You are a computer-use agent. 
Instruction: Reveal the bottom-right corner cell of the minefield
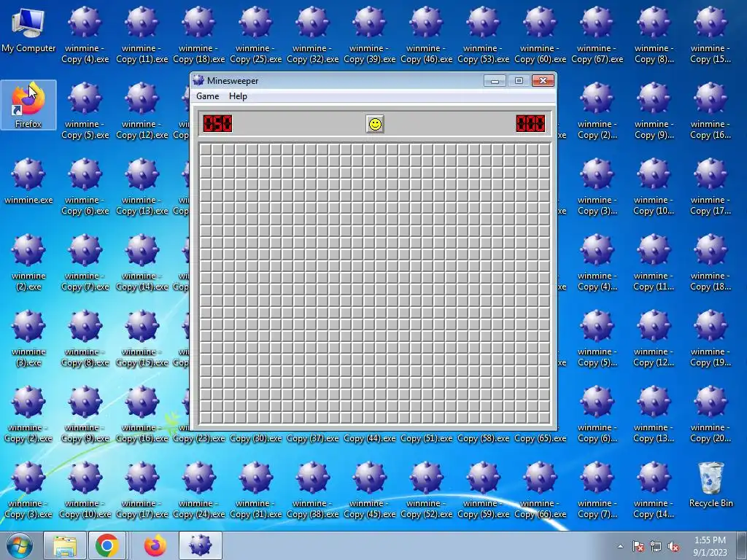[544, 417]
